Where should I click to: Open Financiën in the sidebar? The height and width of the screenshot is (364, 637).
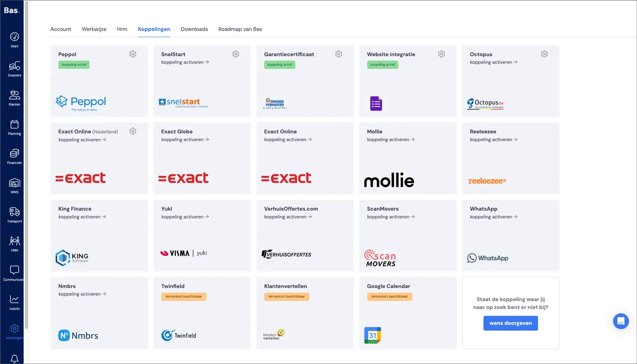pos(14,157)
